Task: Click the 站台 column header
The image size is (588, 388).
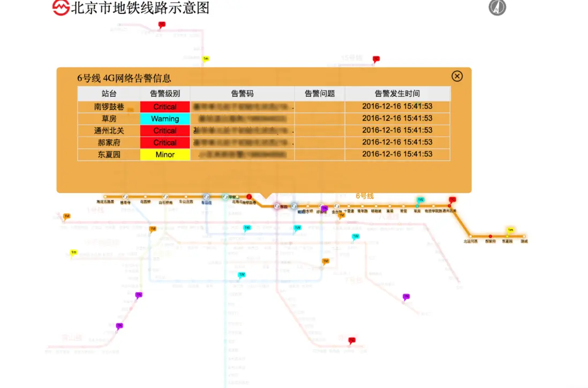Action: point(109,94)
